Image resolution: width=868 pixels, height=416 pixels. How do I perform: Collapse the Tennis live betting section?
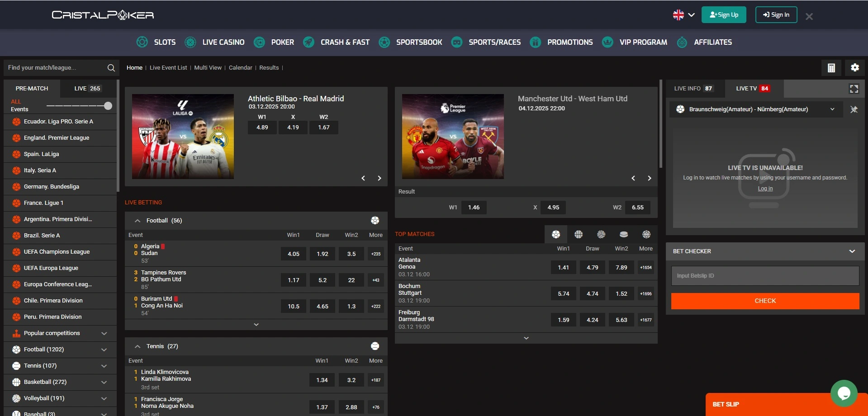coord(138,346)
